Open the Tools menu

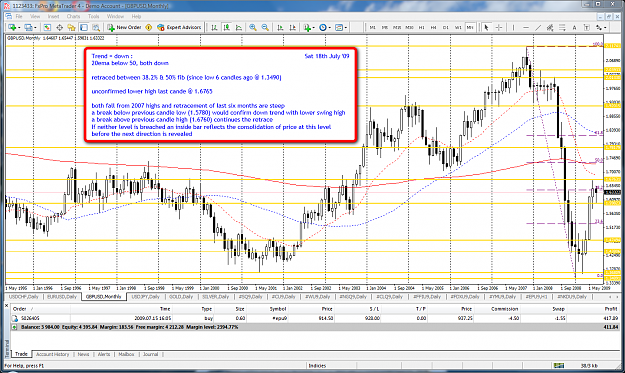click(x=94, y=16)
